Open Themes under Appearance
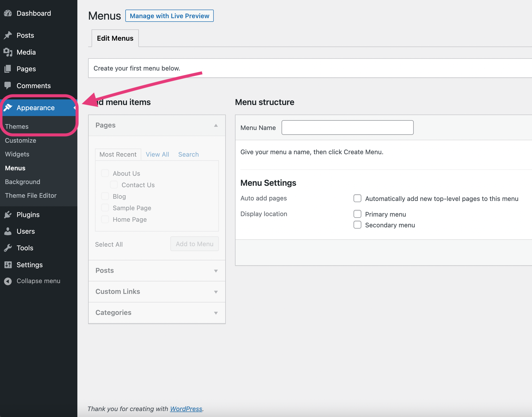532x417 pixels. tap(17, 126)
